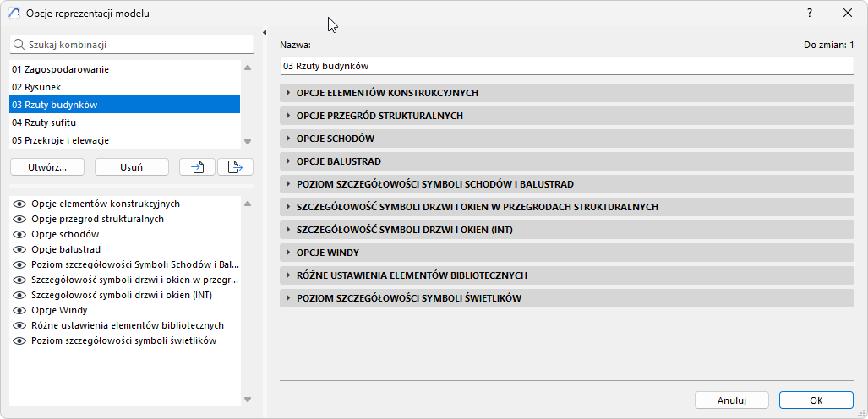The width and height of the screenshot is (868, 419).
Task: Select combination 03 Rzuty budynków
Action: coord(124,105)
